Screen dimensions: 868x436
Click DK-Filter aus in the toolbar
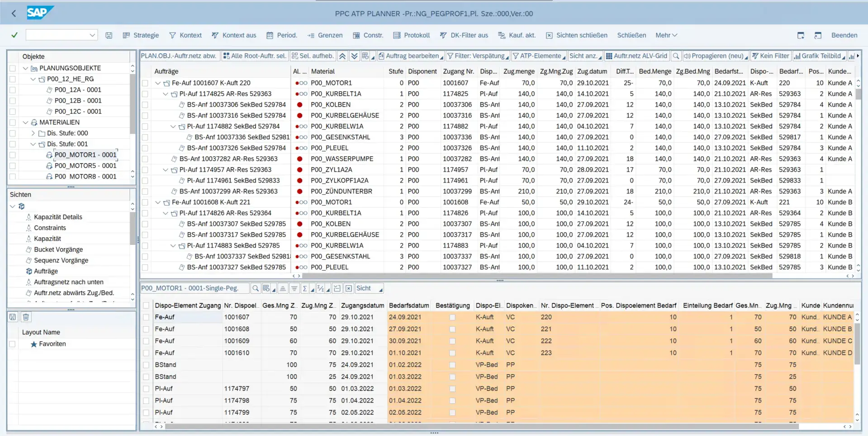click(x=464, y=35)
